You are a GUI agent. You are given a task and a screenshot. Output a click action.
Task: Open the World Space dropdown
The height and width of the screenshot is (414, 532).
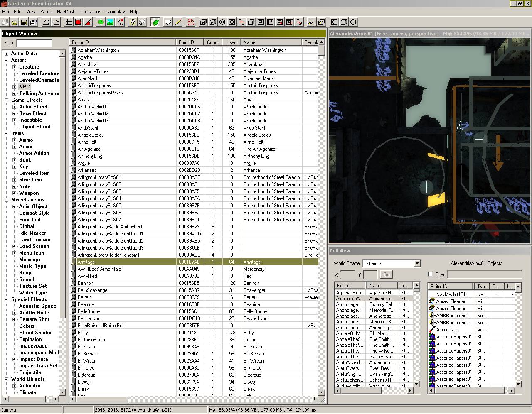[417, 264]
